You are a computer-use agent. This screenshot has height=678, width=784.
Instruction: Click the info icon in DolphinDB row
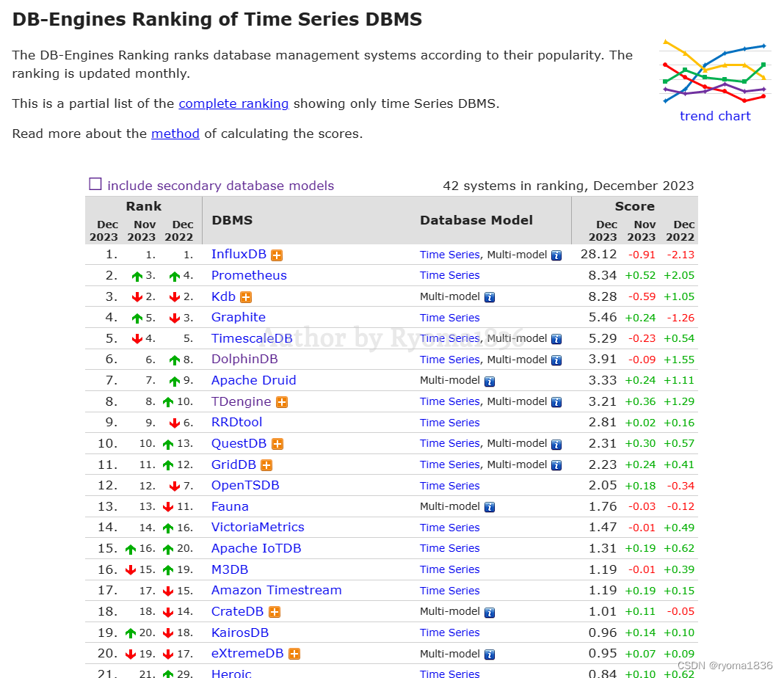[x=556, y=360]
